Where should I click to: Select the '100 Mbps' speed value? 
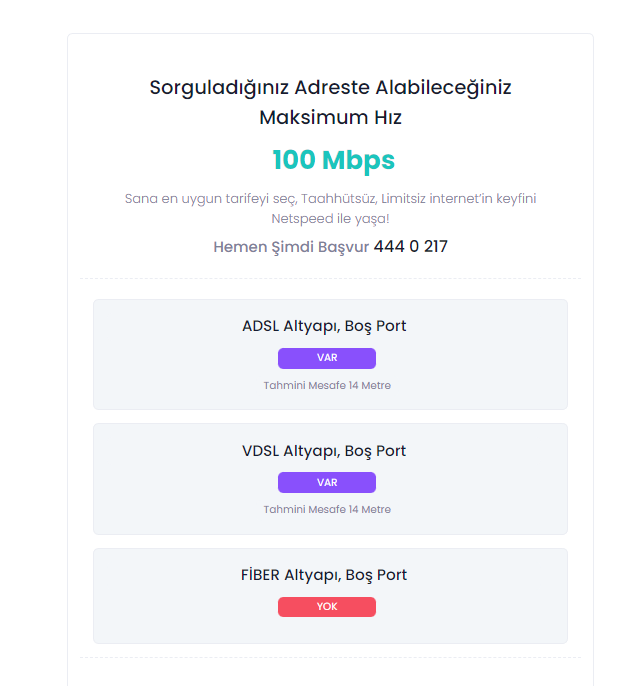(333, 160)
